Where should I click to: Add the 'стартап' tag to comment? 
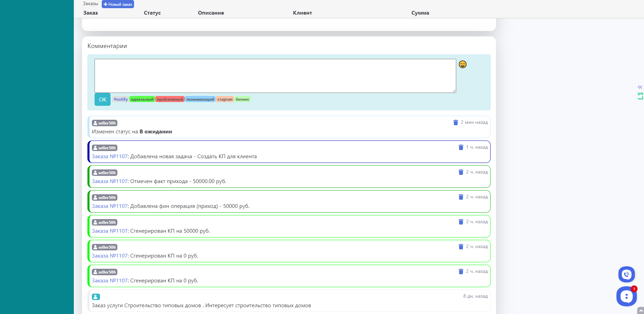pos(225,99)
